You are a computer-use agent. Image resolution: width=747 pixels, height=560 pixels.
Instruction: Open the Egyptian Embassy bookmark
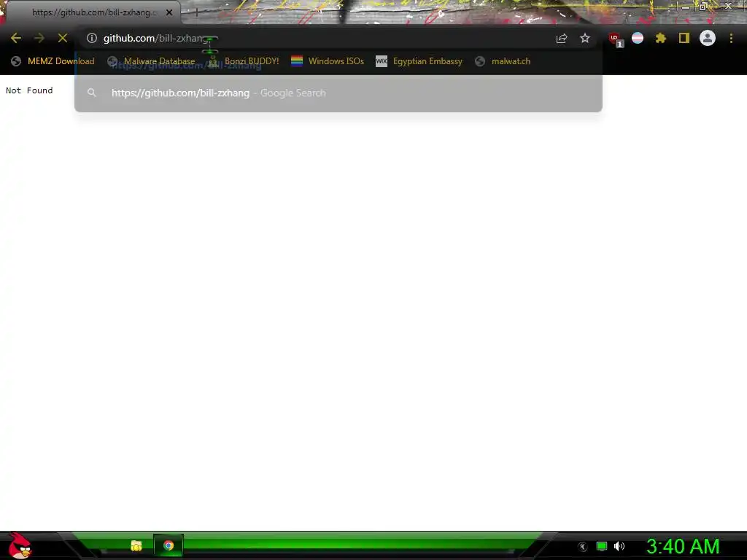click(x=419, y=61)
